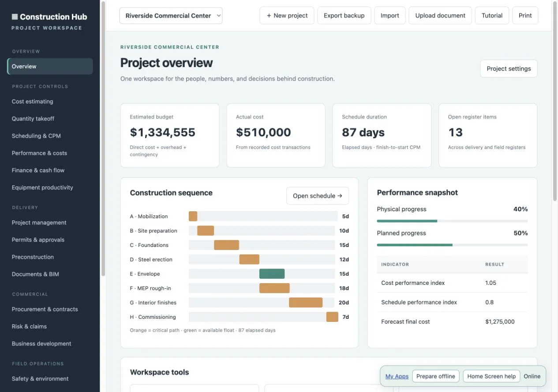Open schedule from Construction sequence card
The width and height of the screenshot is (558, 392).
[318, 196]
